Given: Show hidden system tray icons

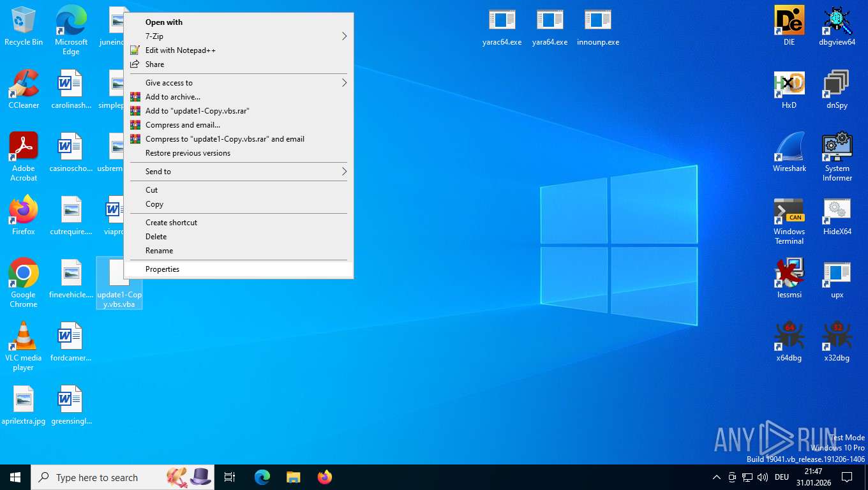Looking at the screenshot, I should (716, 477).
